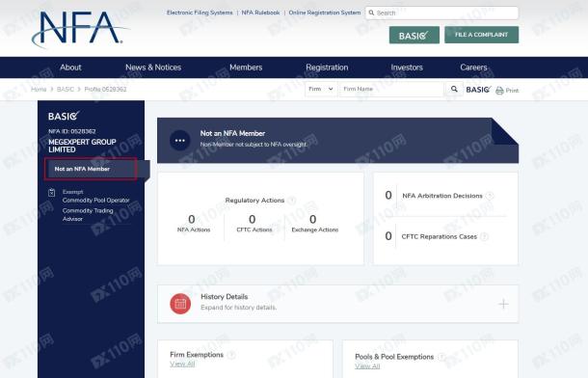Click the magnifier icon in top search
Viewport: 588px width, 378px height.
click(x=371, y=13)
